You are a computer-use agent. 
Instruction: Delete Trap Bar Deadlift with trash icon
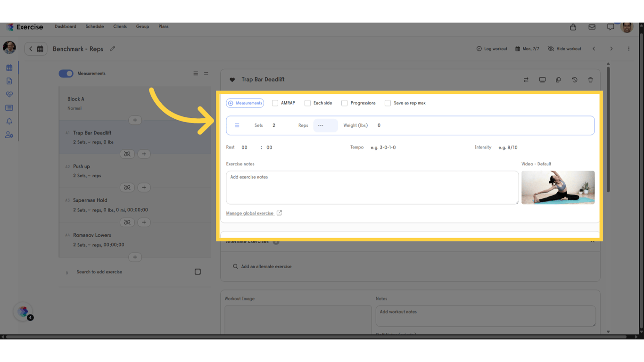coord(591,80)
